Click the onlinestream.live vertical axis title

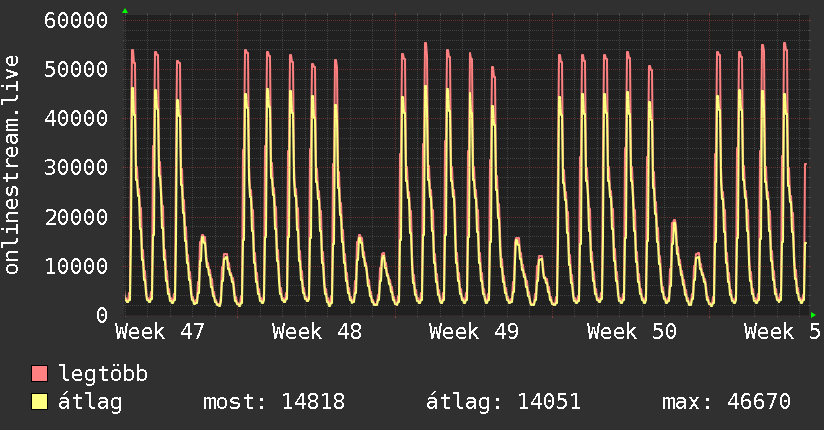point(11,165)
